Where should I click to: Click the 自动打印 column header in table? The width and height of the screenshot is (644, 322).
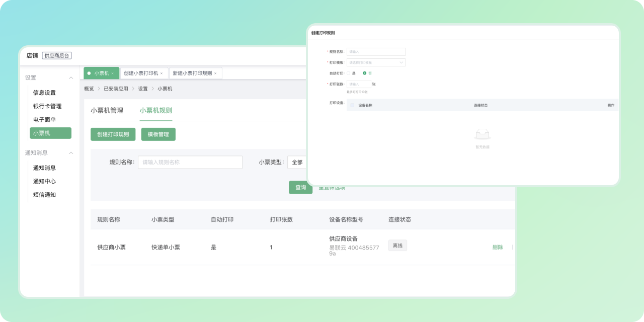[222, 219]
